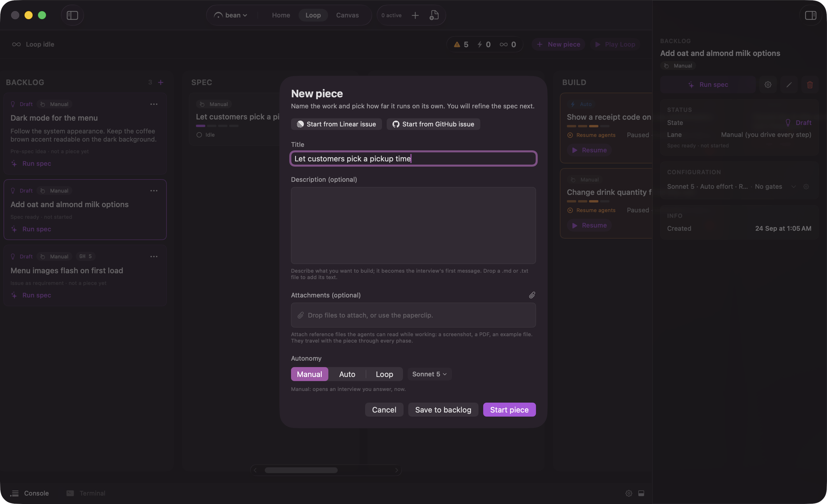The image size is (827, 504).
Task: Click the "Pre-spec idea · not a piece yet" text
Action: coord(50,151)
